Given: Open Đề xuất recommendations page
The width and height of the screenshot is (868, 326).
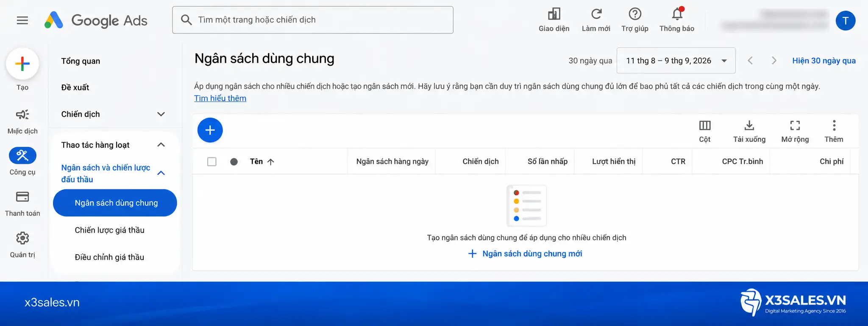Looking at the screenshot, I should click(x=75, y=87).
